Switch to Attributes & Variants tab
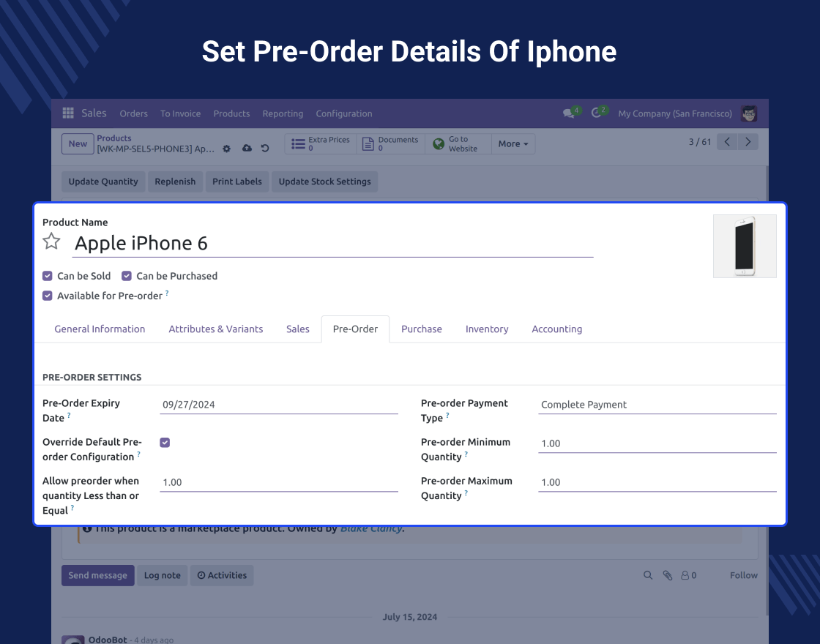 (216, 329)
